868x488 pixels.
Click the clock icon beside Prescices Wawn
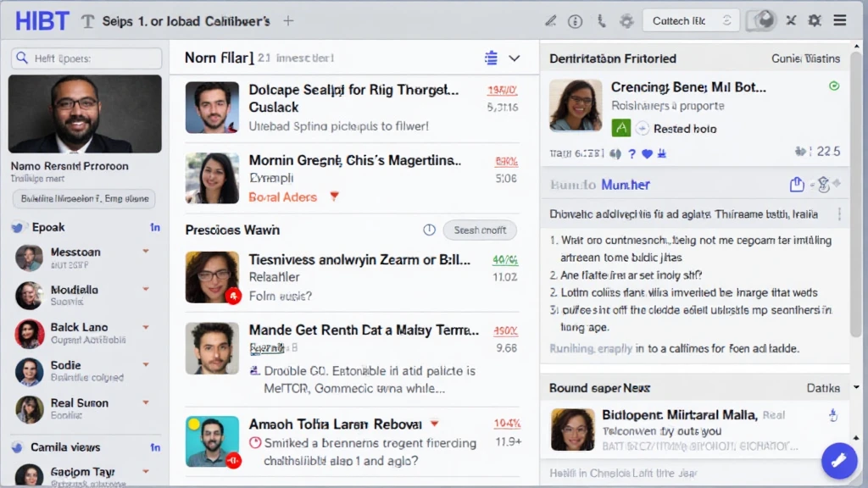(429, 230)
